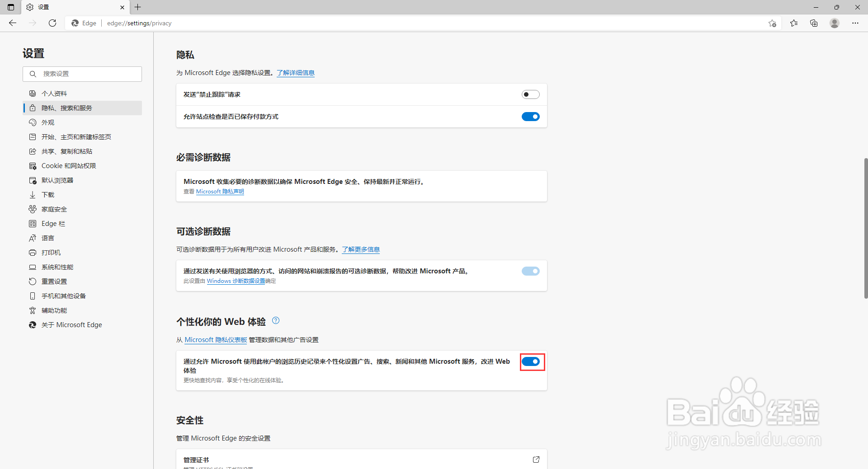Open Windows 诊断数据设置 link
The height and width of the screenshot is (469, 868).
pyautogui.click(x=236, y=281)
